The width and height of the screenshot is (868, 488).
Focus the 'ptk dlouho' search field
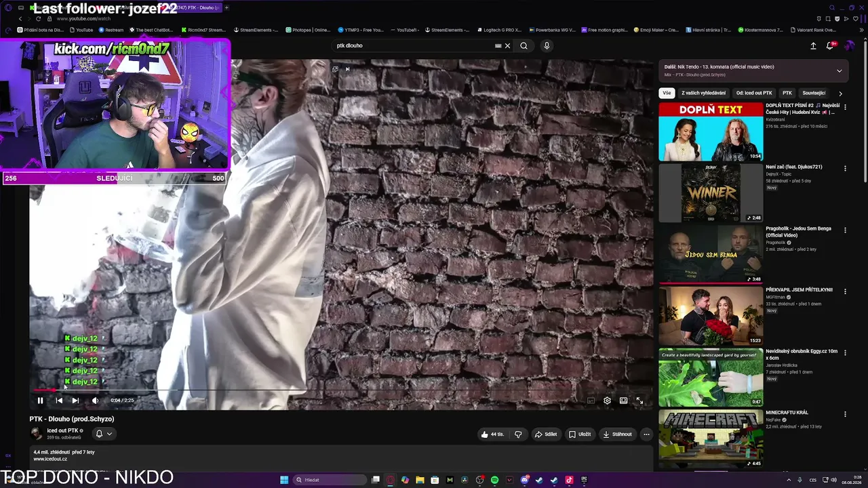pos(414,46)
